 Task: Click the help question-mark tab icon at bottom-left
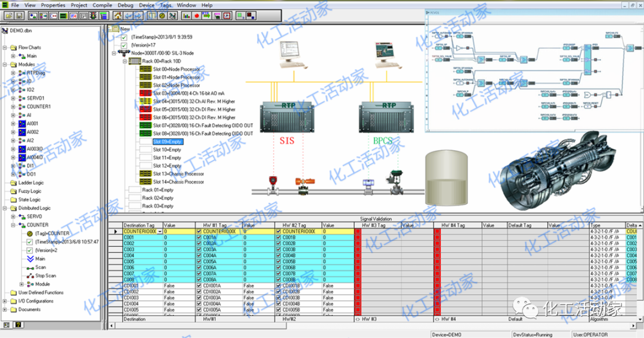coord(18,325)
